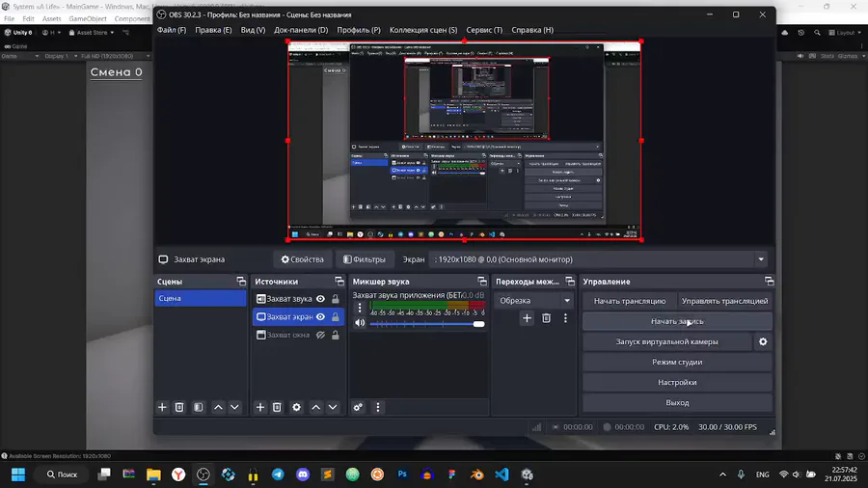Open Unity Display 1 dropdown
Image resolution: width=868 pixels, height=488 pixels.
(61, 56)
